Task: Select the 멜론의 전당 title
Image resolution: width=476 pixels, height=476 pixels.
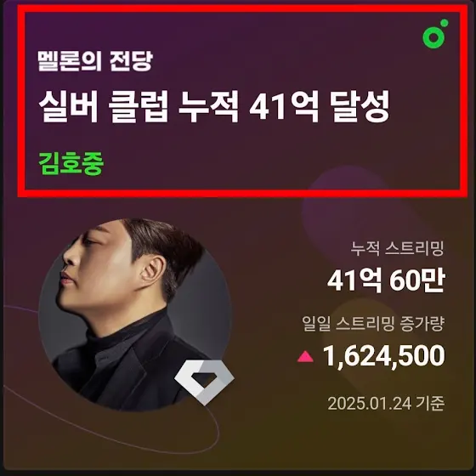Action: 94,60
